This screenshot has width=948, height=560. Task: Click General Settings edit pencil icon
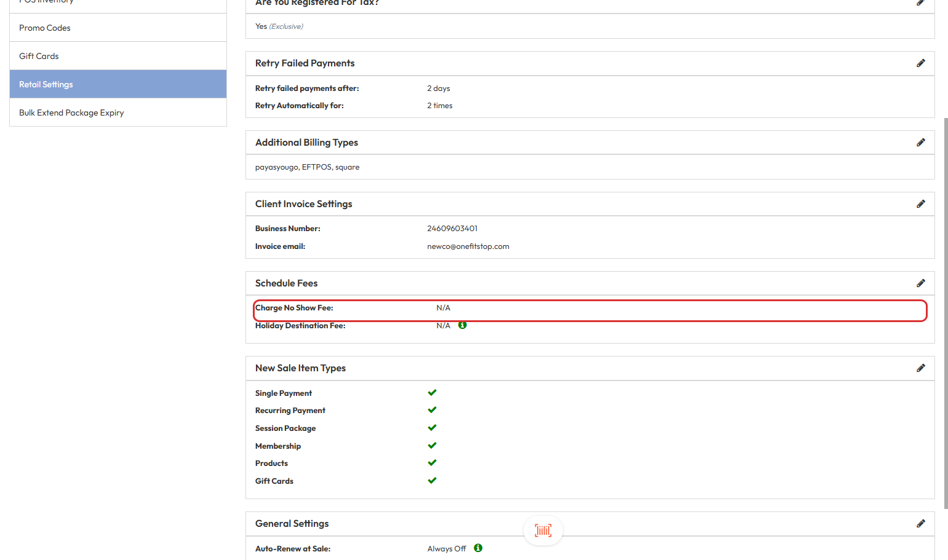[x=920, y=524]
